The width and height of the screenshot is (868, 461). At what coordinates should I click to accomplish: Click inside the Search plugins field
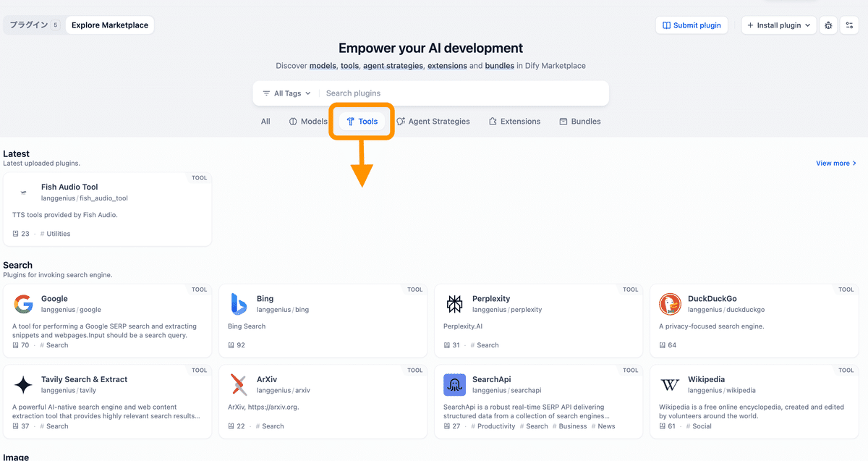376,93
